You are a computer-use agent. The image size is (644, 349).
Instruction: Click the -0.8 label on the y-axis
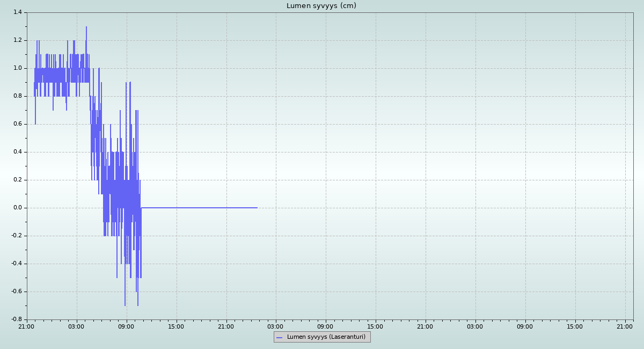coord(17,319)
